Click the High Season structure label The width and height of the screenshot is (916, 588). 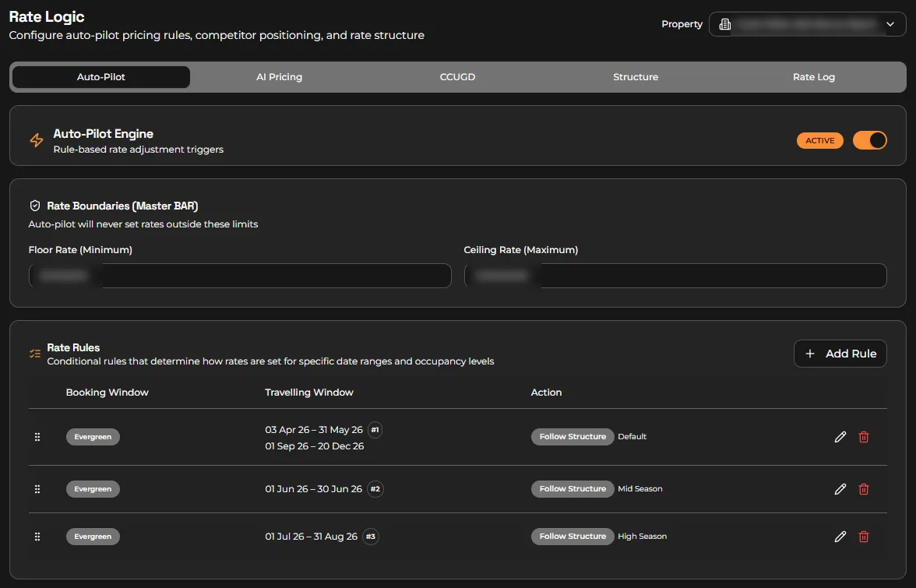point(642,537)
